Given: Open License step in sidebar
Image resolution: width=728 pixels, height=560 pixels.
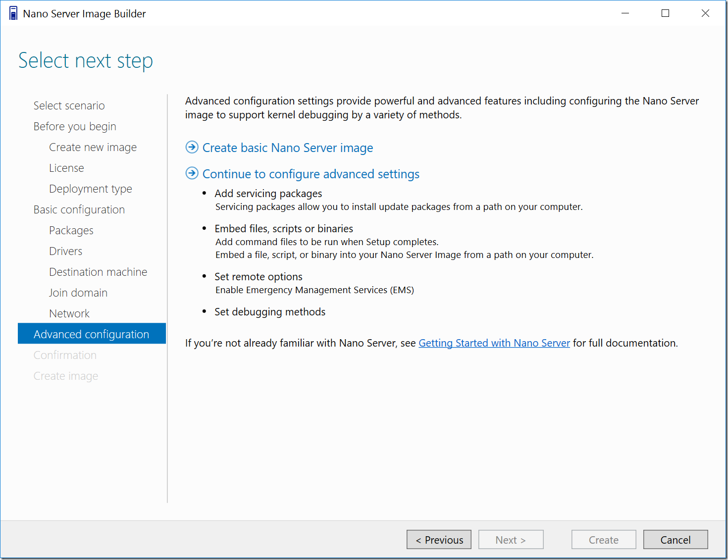Looking at the screenshot, I should [66, 168].
